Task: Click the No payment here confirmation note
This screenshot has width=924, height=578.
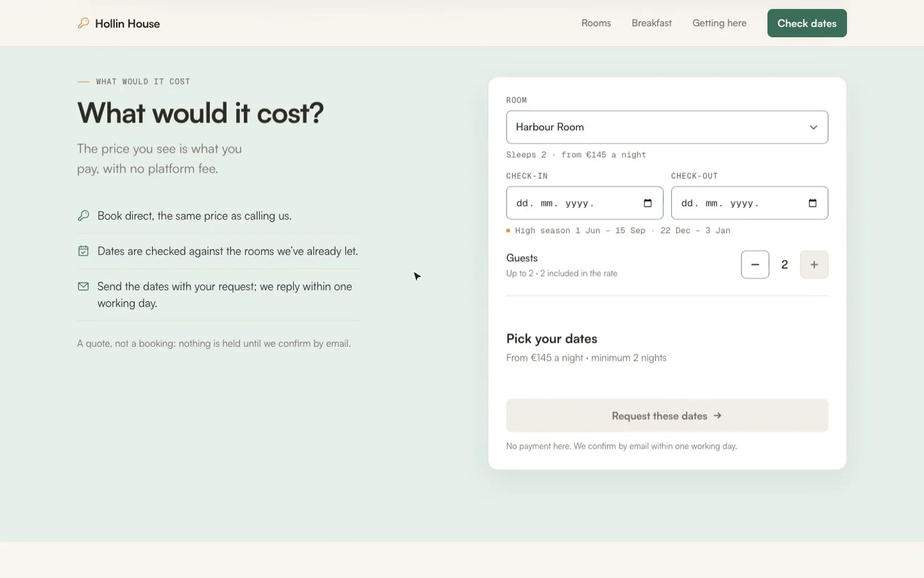Action: (621, 446)
